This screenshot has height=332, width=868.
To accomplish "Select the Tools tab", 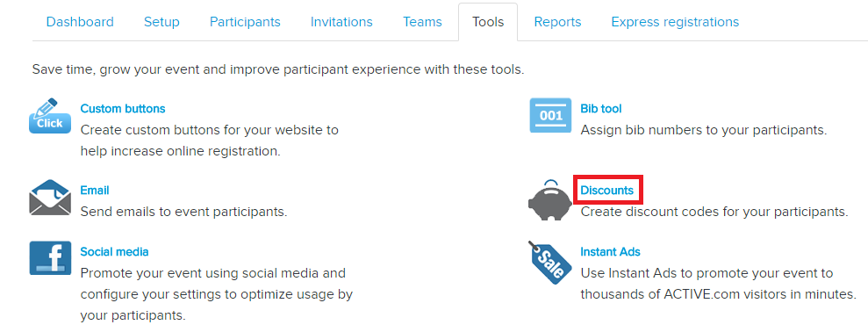I will (x=488, y=22).
